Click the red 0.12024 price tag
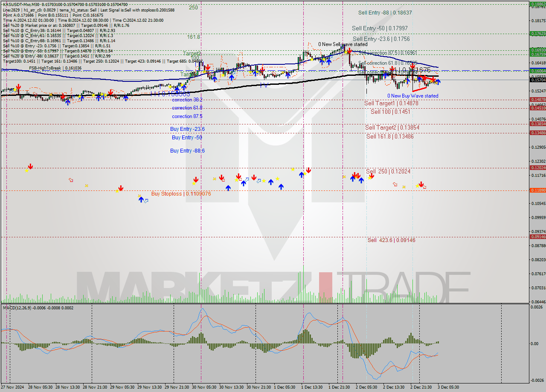The width and height of the screenshot is (546, 392). point(537,167)
